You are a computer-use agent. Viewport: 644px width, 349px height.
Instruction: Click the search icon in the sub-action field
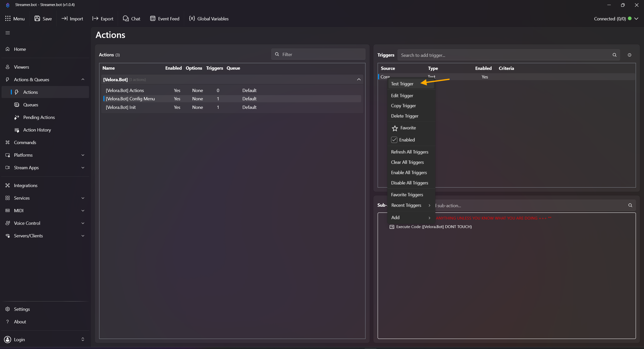(630, 205)
